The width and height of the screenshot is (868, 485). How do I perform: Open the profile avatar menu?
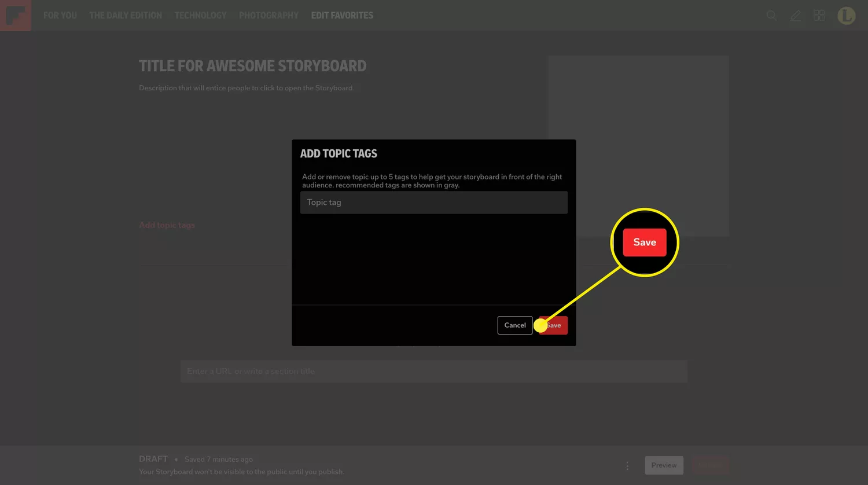click(846, 16)
